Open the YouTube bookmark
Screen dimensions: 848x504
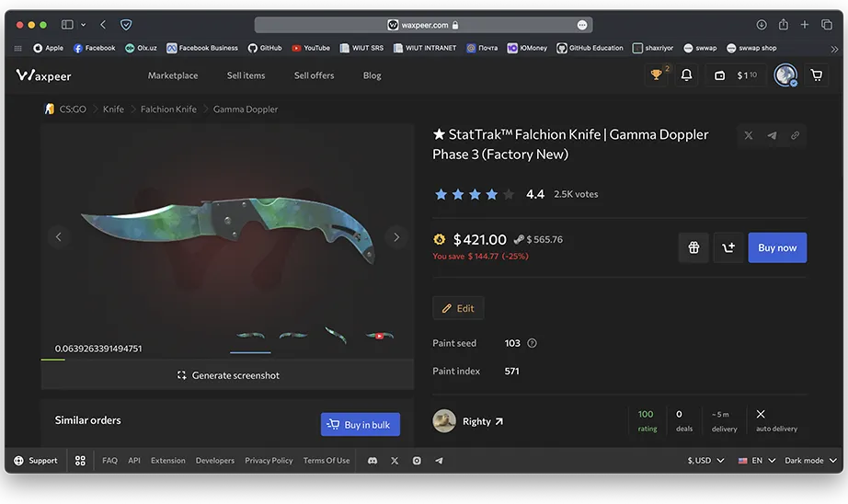click(x=311, y=48)
